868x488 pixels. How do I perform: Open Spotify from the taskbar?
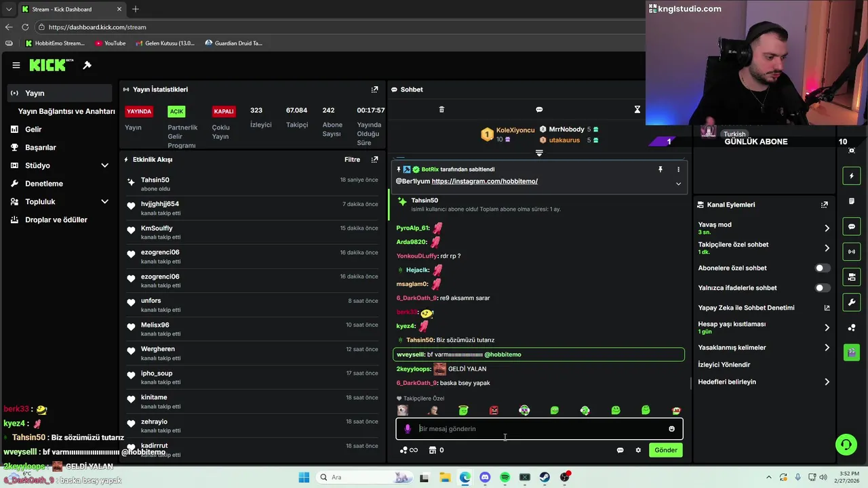(x=505, y=477)
